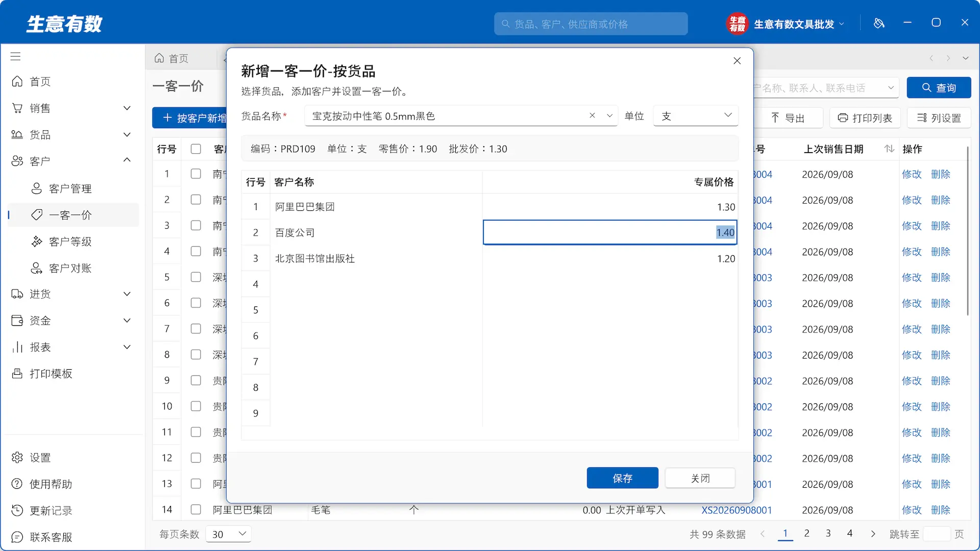Click the 跳转至 page input box
Image resolution: width=980 pixels, height=551 pixels.
(x=937, y=534)
